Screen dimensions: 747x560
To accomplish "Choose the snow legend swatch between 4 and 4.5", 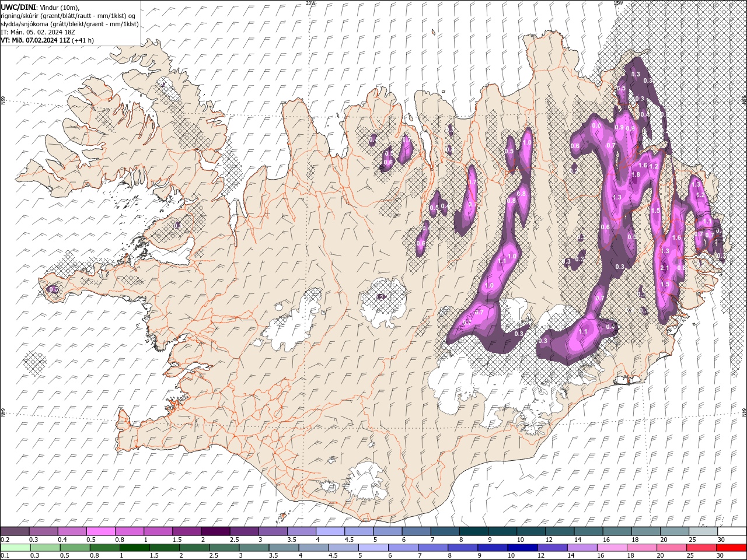I will (330, 531).
